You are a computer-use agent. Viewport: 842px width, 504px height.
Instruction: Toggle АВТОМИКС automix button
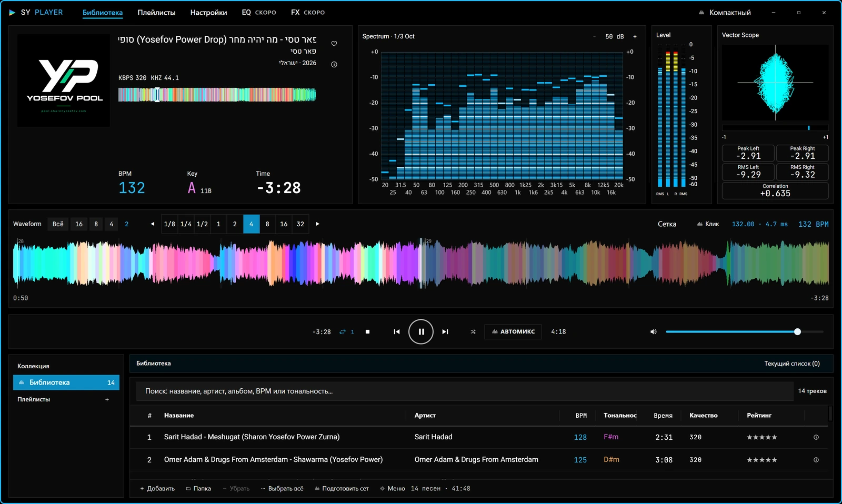513,331
